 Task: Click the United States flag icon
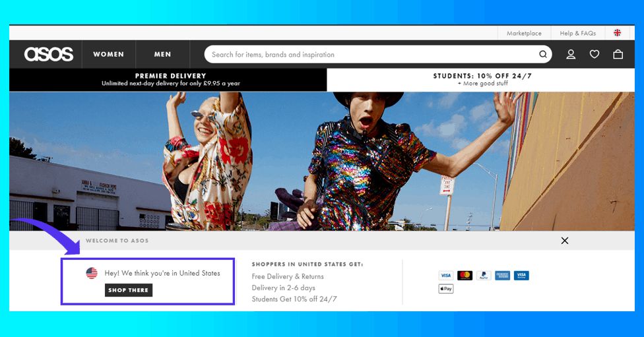click(x=92, y=273)
